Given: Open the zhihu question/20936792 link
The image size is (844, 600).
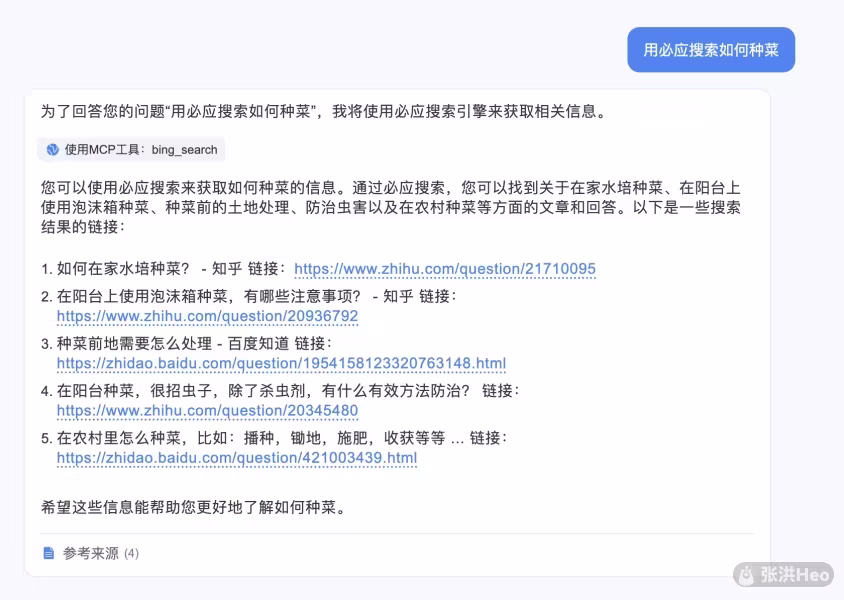Looking at the screenshot, I should tap(207, 316).
